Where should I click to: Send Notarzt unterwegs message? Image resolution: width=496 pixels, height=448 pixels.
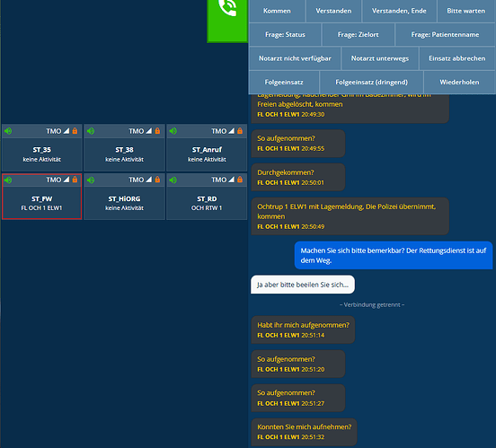(380, 58)
